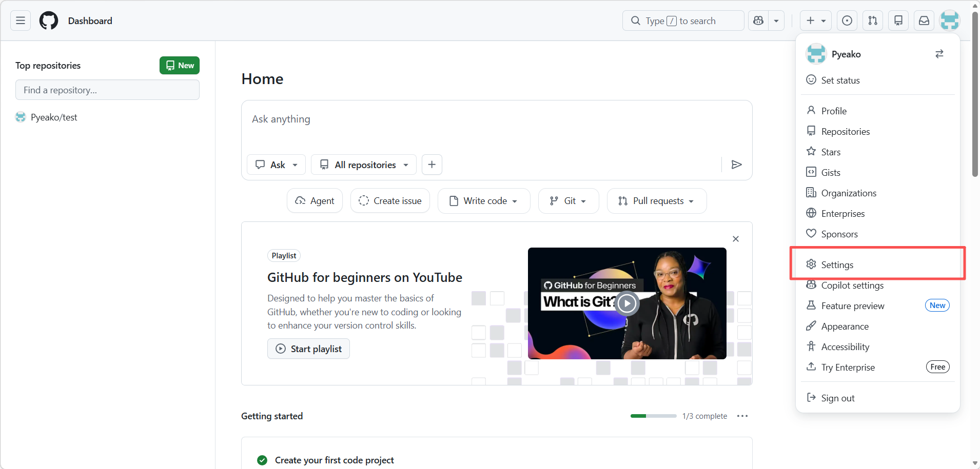This screenshot has height=469, width=980.
Task: Open the hamburger navigation menu
Action: pyautogui.click(x=21, y=21)
